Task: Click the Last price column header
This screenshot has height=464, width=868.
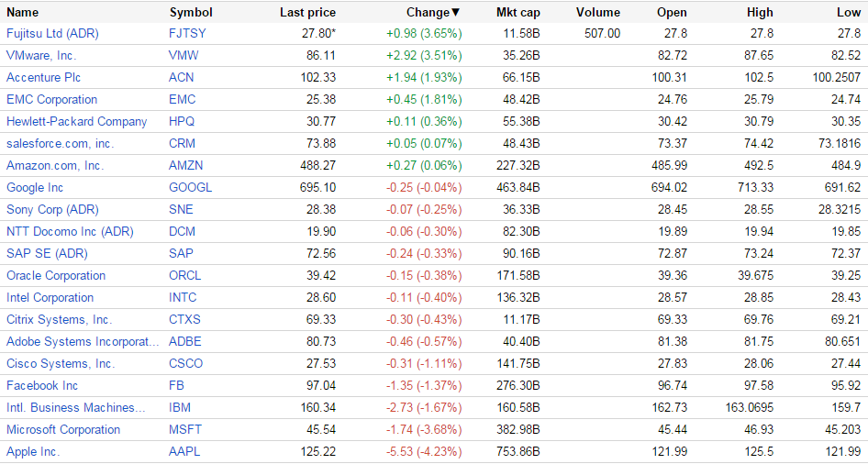Action: pyautogui.click(x=307, y=13)
